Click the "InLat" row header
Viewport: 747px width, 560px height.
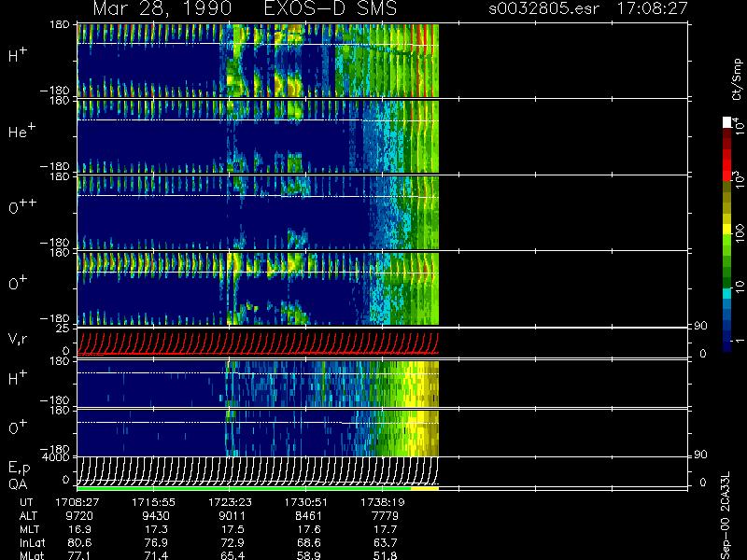point(32,542)
